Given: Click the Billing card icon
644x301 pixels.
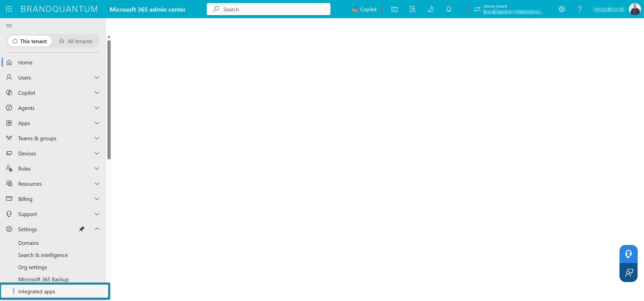Looking at the screenshot, I should point(9,199).
